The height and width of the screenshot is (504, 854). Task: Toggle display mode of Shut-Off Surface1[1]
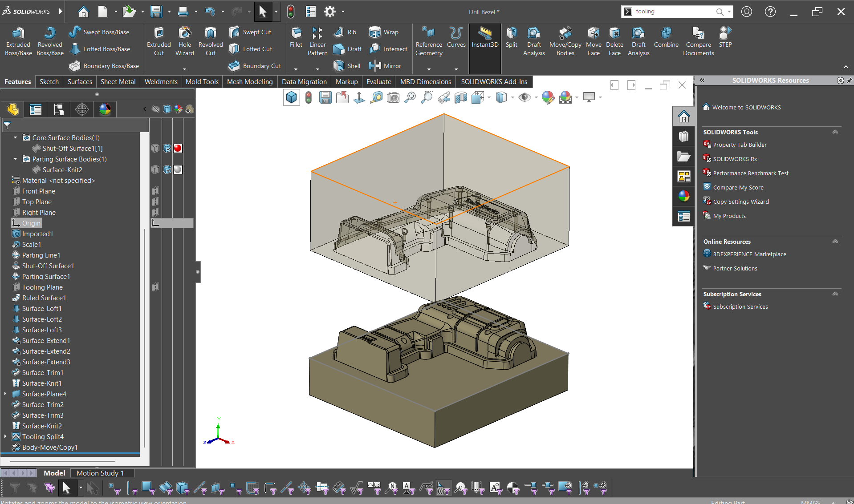pos(167,148)
